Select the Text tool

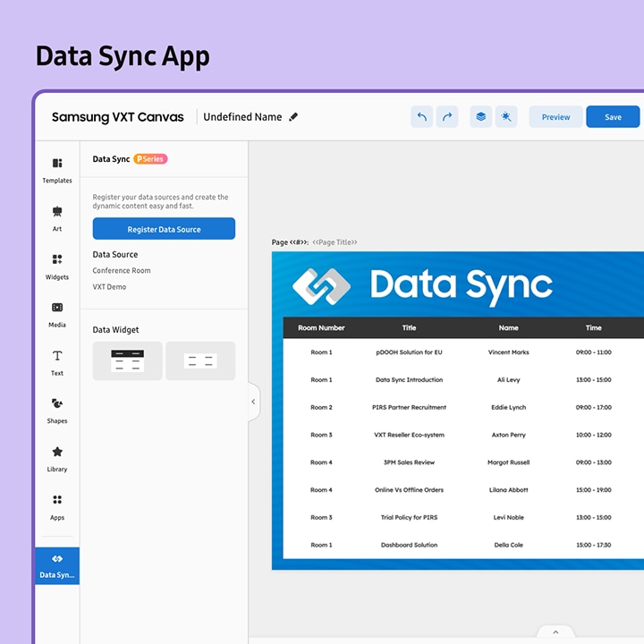click(x=57, y=361)
